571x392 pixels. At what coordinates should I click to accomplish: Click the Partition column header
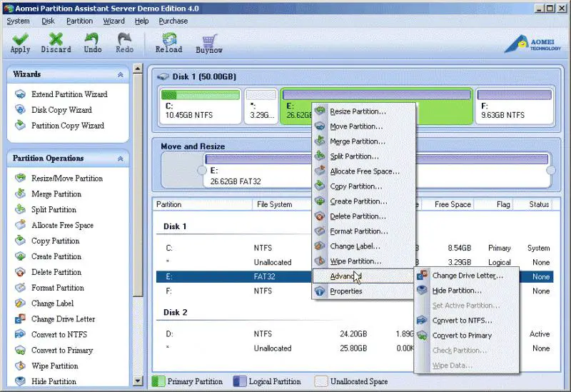202,204
